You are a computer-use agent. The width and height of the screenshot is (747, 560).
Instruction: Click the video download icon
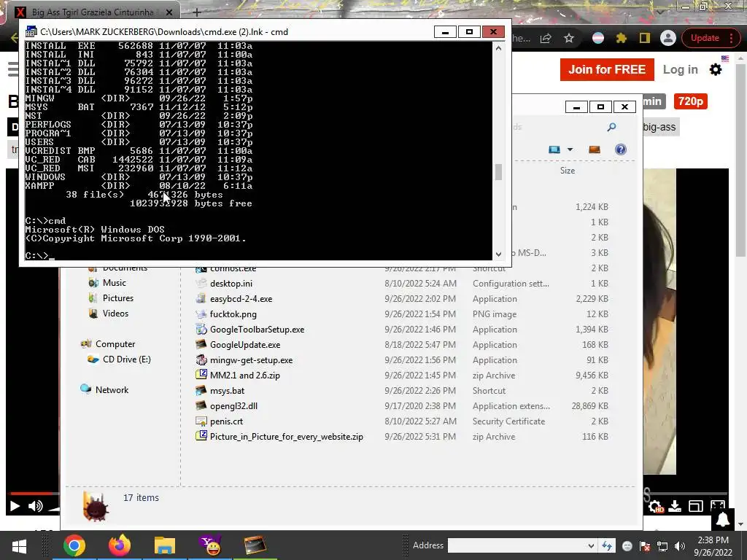coord(675,506)
